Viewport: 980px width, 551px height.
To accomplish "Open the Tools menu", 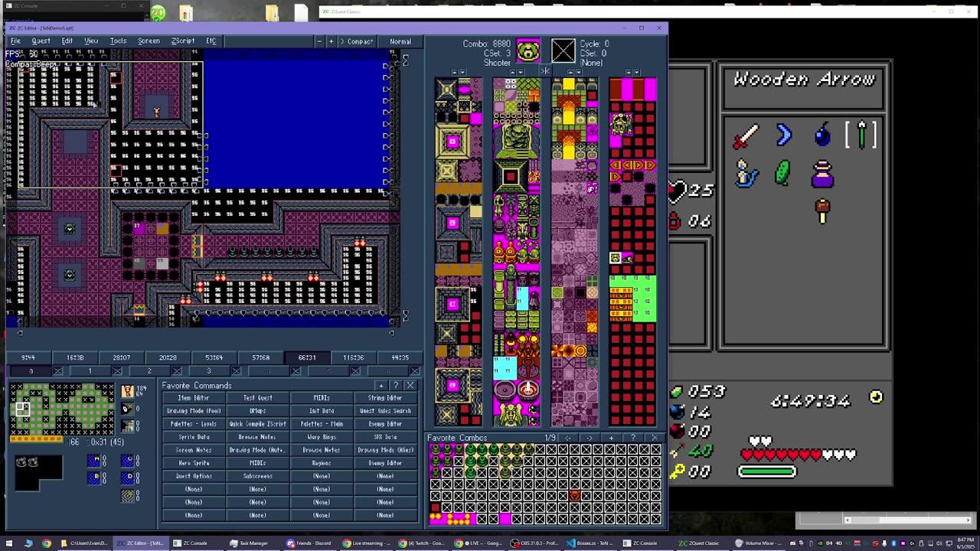I will (118, 41).
